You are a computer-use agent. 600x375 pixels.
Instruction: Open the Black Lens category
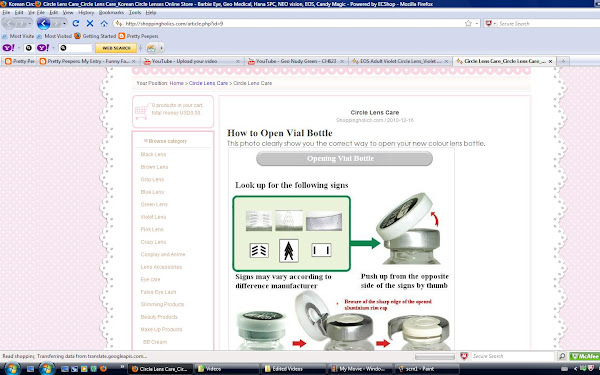153,155
